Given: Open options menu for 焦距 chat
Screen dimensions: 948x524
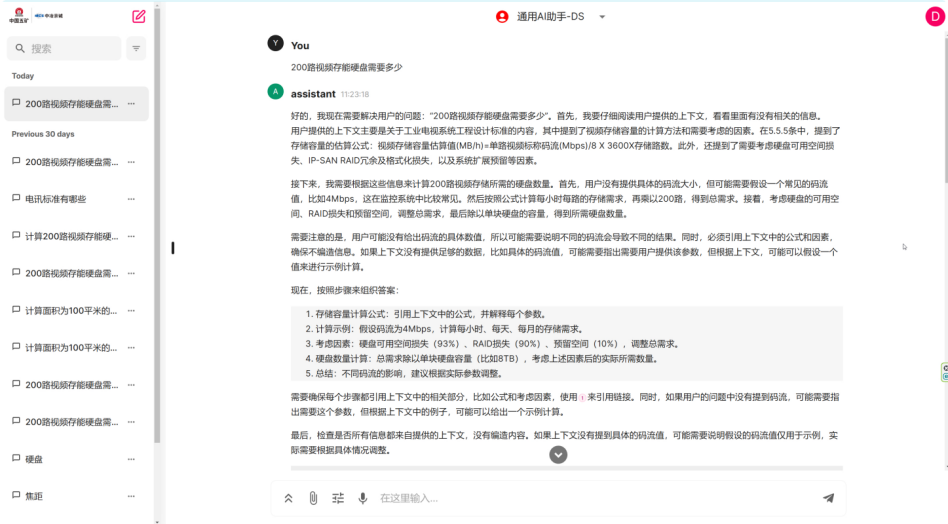Looking at the screenshot, I should tap(131, 496).
